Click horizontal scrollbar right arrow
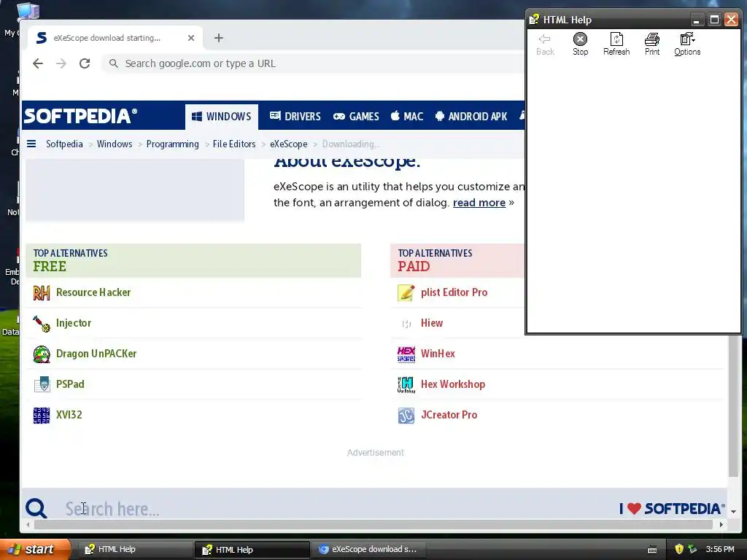The width and height of the screenshot is (747, 560). click(721, 525)
